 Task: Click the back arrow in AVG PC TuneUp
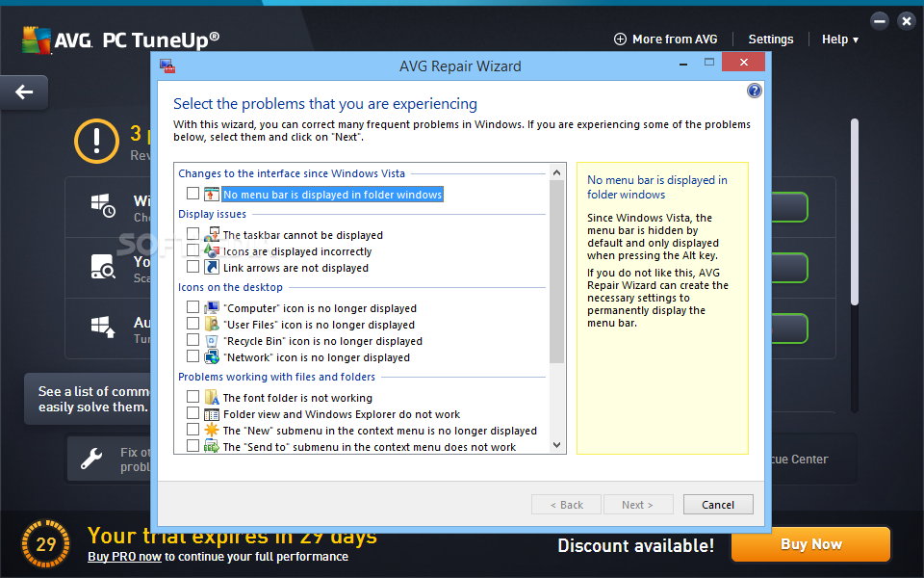24,92
